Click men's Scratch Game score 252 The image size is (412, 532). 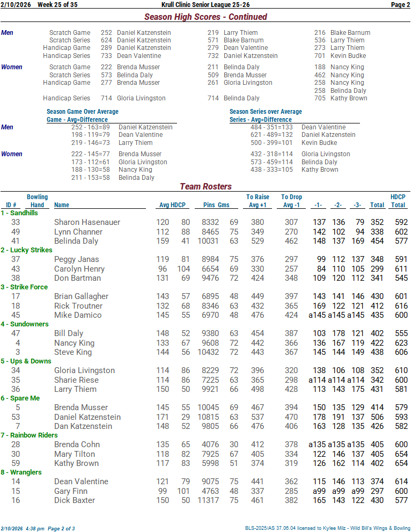click(106, 33)
